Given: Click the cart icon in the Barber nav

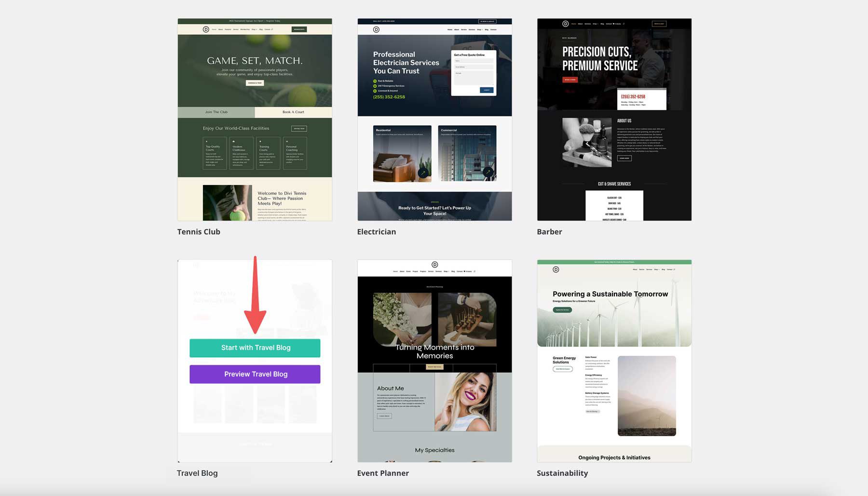Looking at the screenshot, I should coord(613,24).
